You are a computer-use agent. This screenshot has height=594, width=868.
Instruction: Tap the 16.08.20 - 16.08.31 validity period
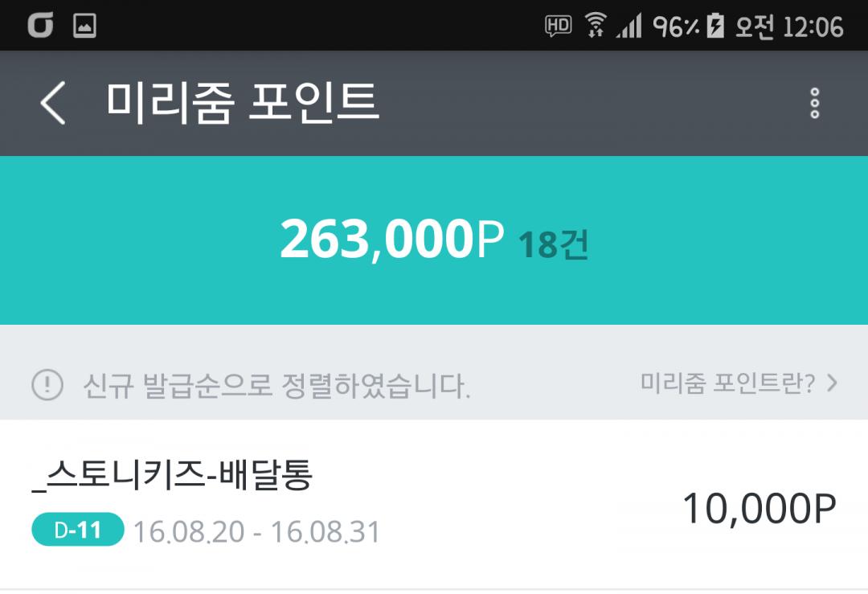coord(256,531)
